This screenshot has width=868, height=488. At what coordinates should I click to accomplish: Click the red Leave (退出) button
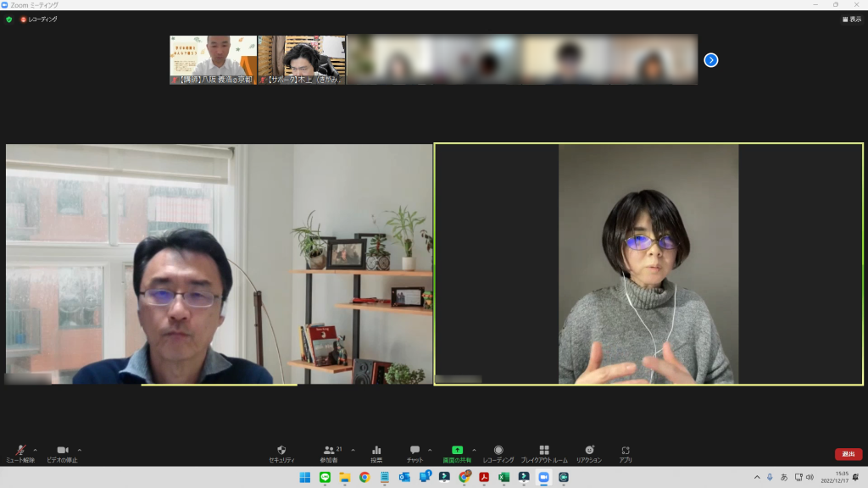[849, 454]
